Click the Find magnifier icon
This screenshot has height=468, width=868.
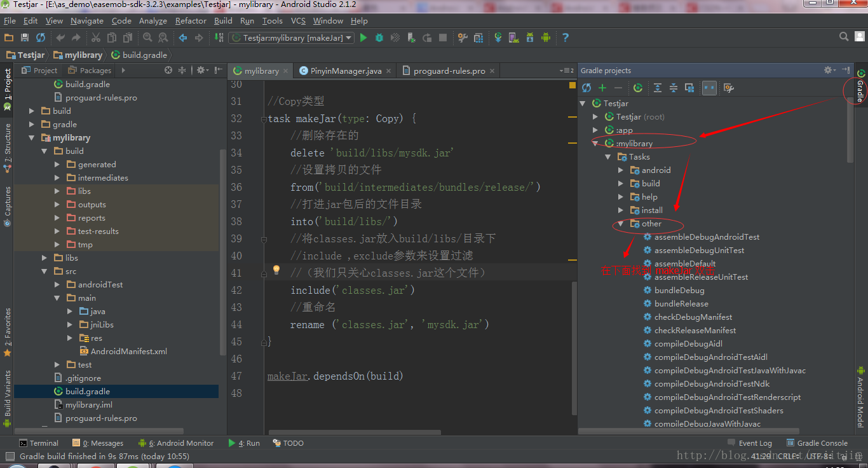[x=147, y=38]
